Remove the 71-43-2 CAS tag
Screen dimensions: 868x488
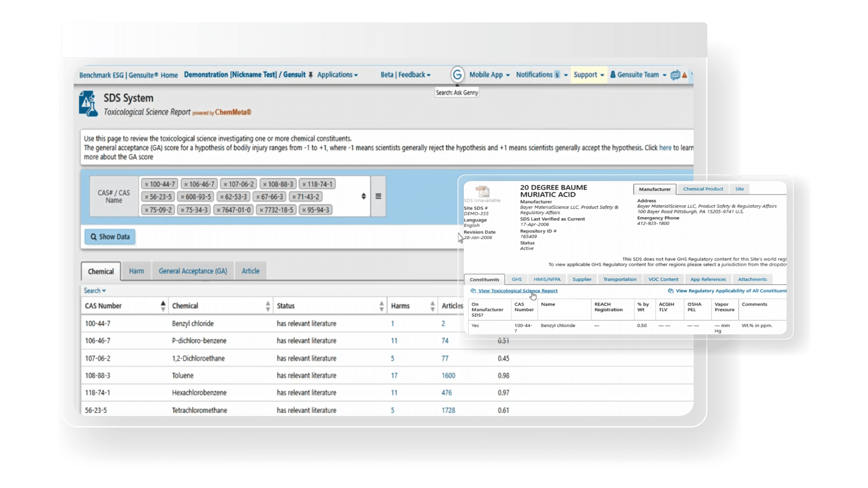294,197
